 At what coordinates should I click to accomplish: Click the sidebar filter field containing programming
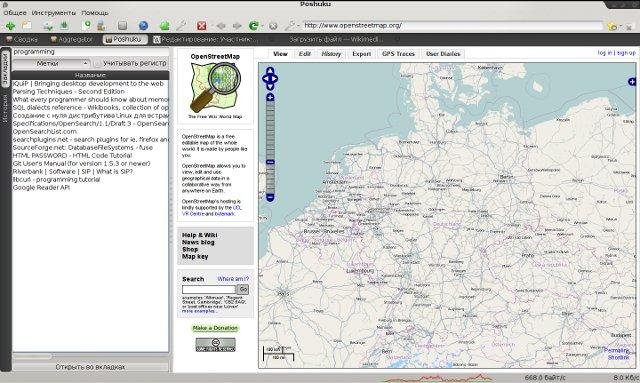90,52
